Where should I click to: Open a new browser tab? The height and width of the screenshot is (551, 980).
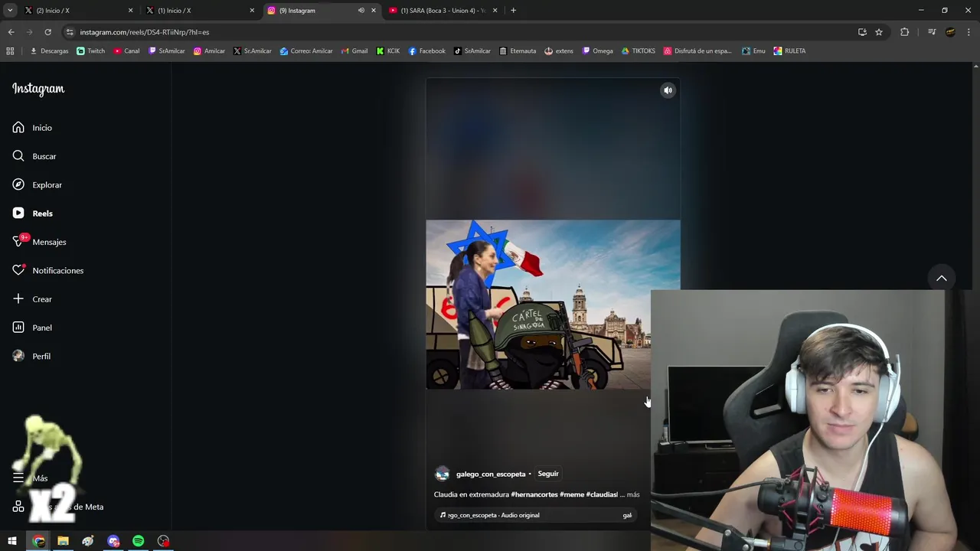(513, 10)
